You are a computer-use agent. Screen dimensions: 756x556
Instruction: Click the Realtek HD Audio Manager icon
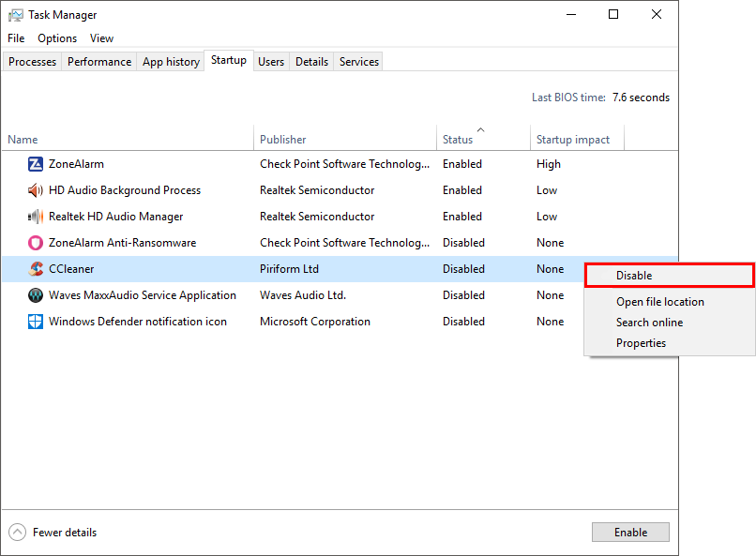pyautogui.click(x=36, y=217)
